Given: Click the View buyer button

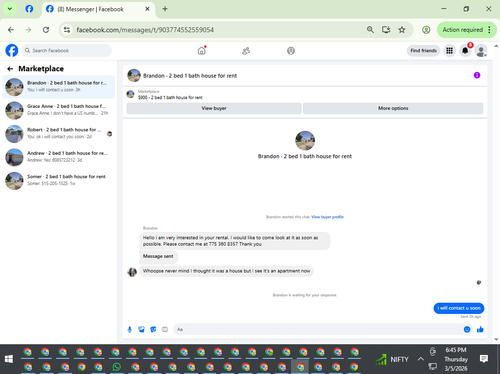Looking at the screenshot, I should pyautogui.click(x=214, y=108).
